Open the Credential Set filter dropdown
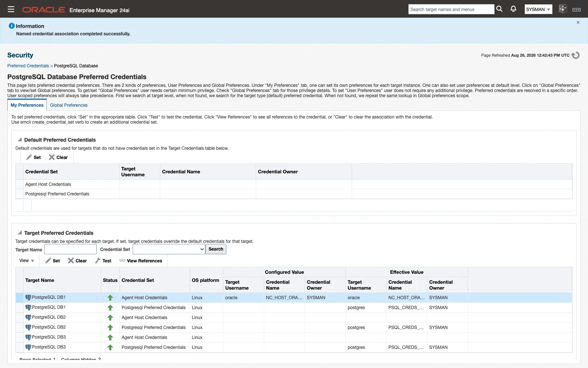The width and height of the screenshot is (588, 368). (x=169, y=250)
